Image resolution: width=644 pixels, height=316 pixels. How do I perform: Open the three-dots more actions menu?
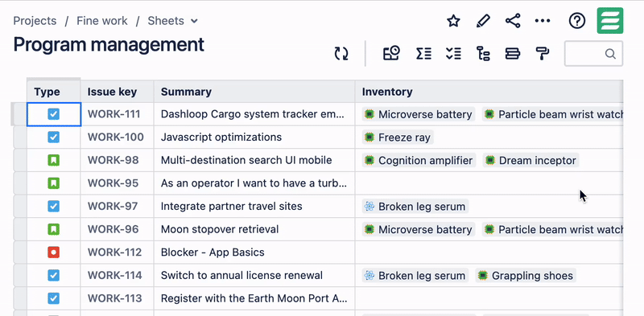[543, 21]
